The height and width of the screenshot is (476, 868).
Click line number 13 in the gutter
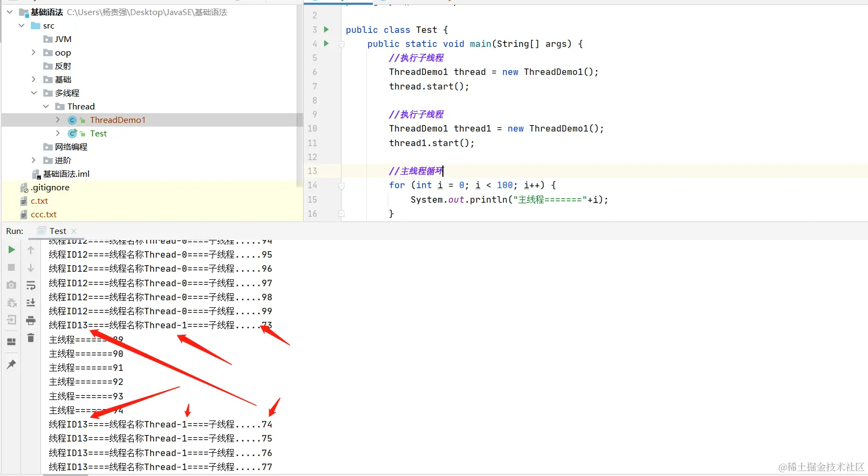coord(312,171)
